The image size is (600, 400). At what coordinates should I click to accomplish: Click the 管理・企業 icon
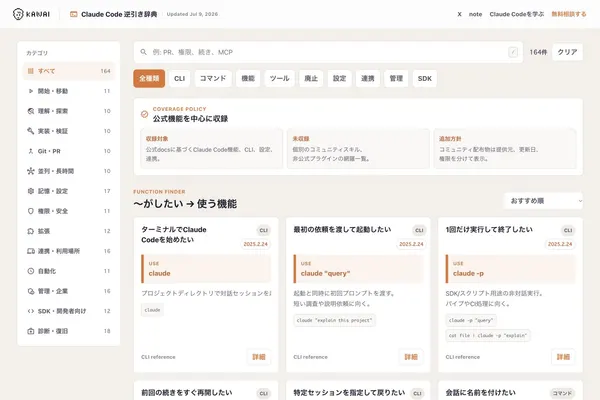coord(31,291)
